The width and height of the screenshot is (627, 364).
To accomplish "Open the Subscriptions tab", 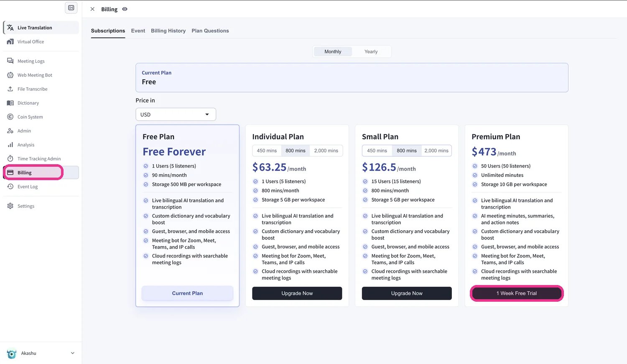I will [x=108, y=31].
